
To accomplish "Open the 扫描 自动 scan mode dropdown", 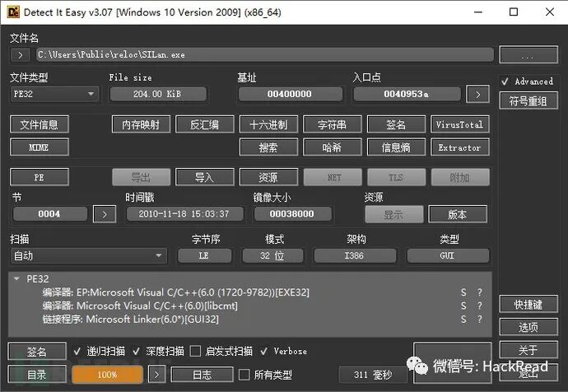I will point(89,256).
